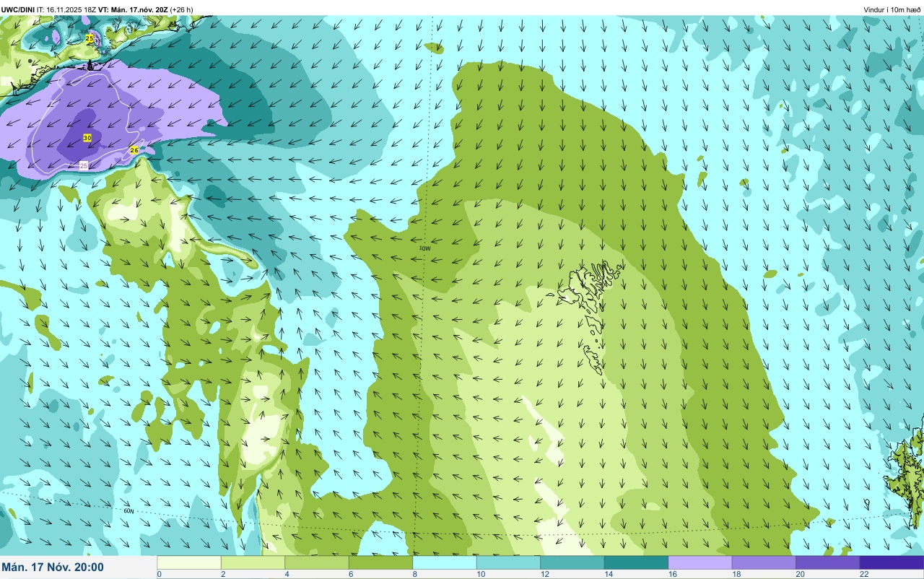Click the lavender 16–18 legend swatch

(700, 562)
